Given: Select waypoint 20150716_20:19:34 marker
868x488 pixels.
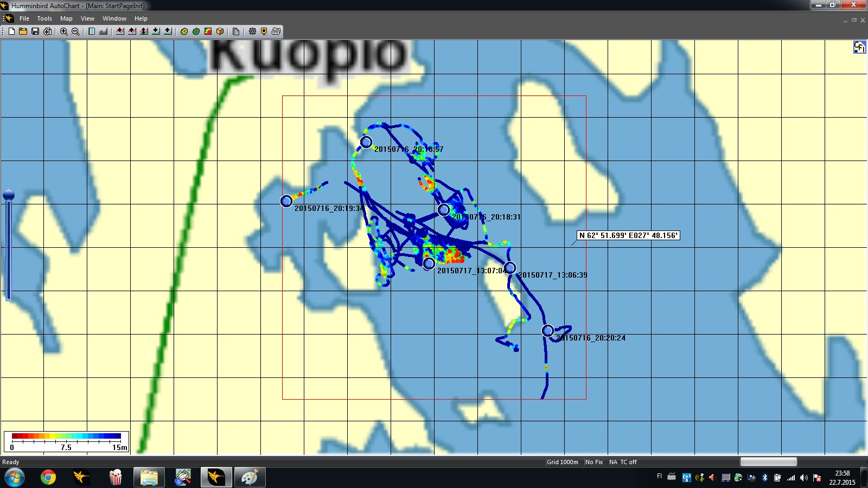Looking at the screenshot, I should pyautogui.click(x=286, y=201).
